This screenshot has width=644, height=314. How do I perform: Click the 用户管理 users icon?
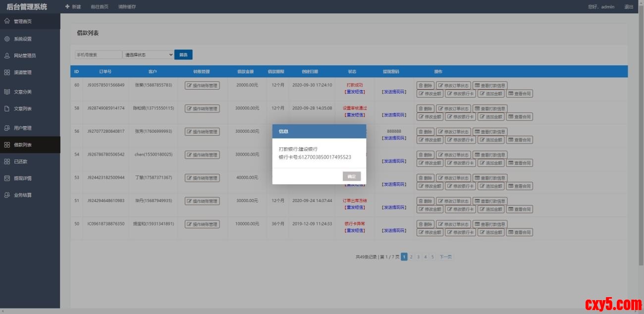tap(7, 128)
